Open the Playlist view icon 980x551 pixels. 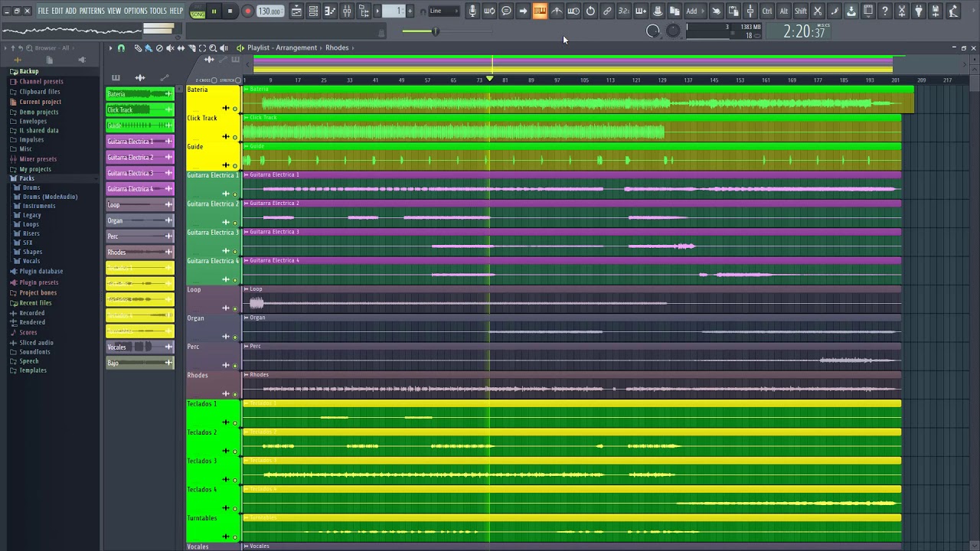pyautogui.click(x=296, y=11)
